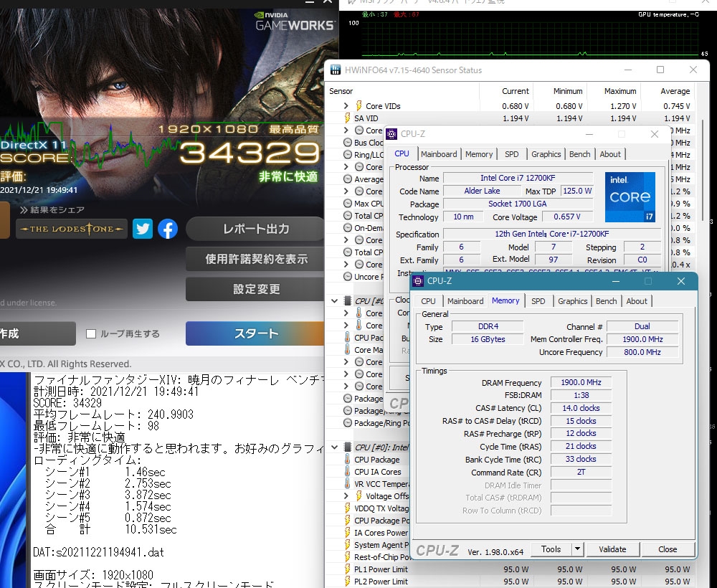The width and height of the screenshot is (717, 588).
Task: Click Ring/LLC clock sensor icon
Action: (348, 155)
